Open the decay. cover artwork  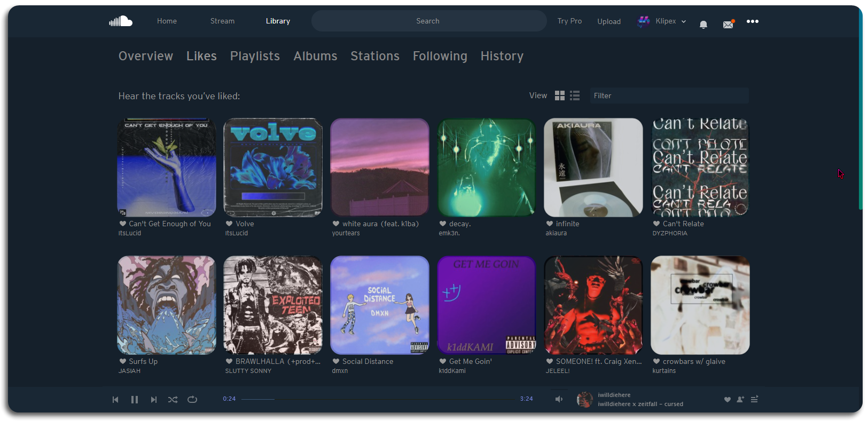(x=487, y=168)
